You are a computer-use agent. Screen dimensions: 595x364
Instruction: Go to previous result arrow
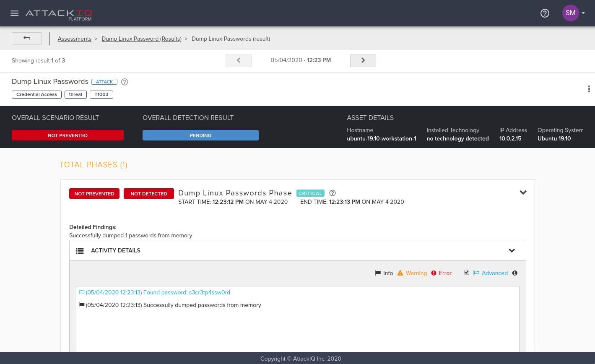click(x=239, y=60)
